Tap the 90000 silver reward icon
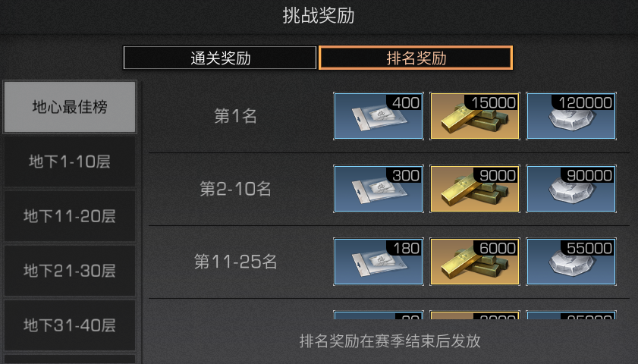The image size is (638, 364). coord(571,189)
